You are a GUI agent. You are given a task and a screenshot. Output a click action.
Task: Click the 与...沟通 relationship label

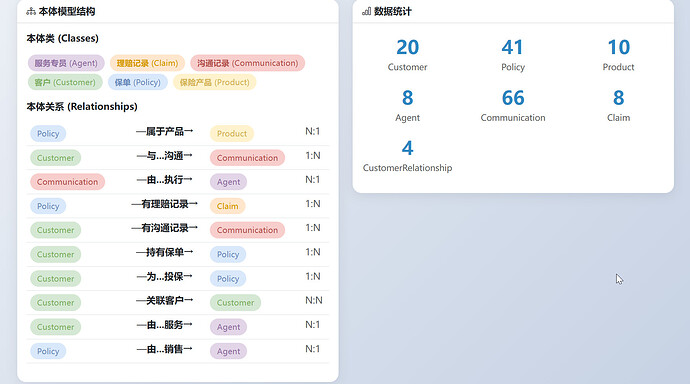[x=164, y=156]
